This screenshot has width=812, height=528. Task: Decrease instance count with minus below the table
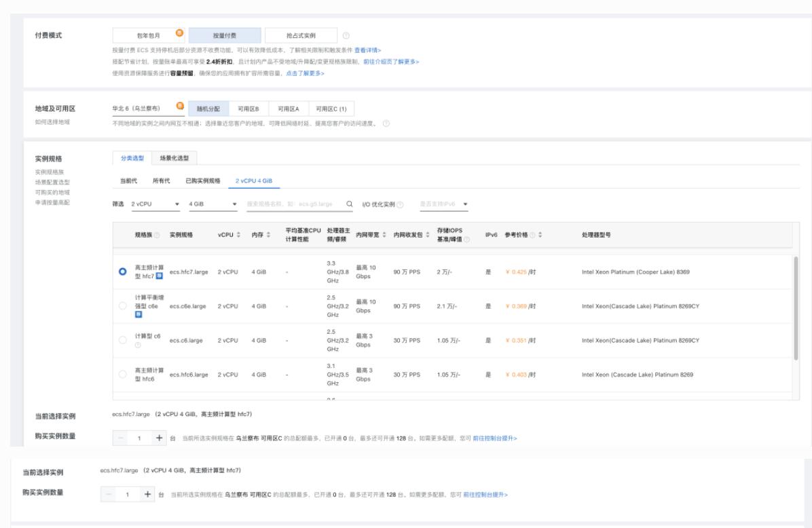(121, 438)
